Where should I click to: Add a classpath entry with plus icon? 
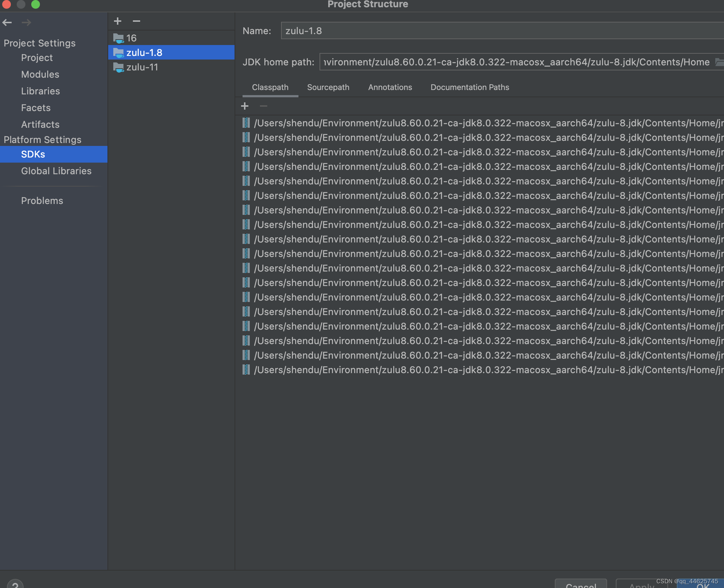(245, 106)
